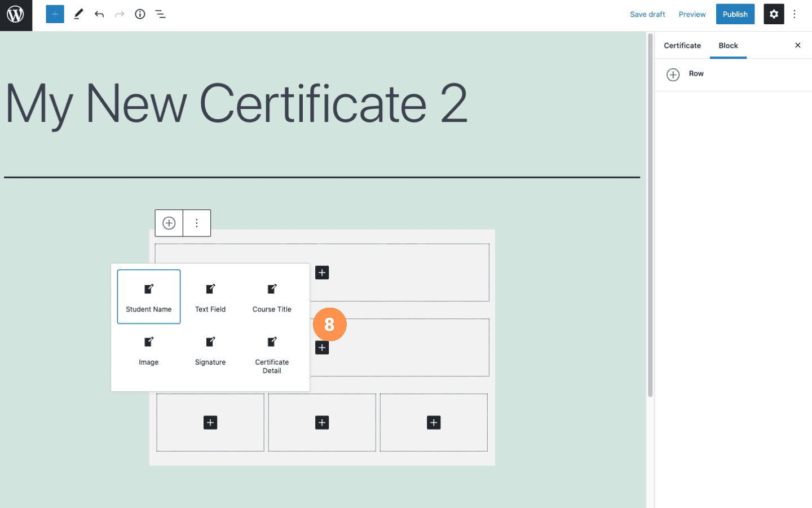
Task: Open the top bar more options menu
Action: pos(795,14)
